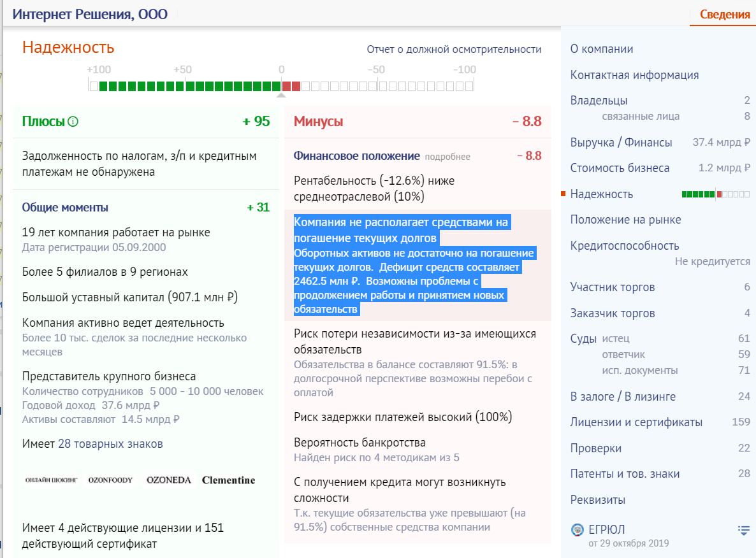Image resolution: width=756 pixels, height=558 pixels.
Task: Click Компания активно ведет деятельность item
Action: click(x=123, y=323)
